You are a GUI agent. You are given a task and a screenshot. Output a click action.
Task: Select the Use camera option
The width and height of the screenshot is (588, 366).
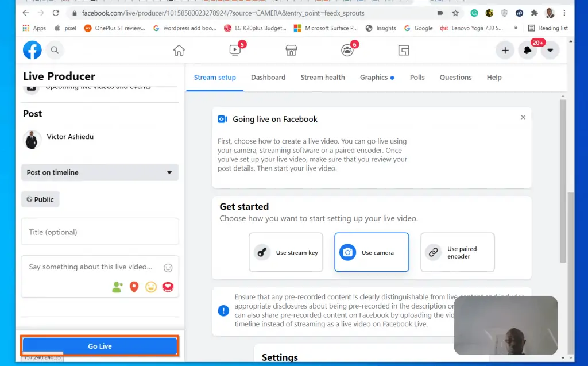[372, 252]
